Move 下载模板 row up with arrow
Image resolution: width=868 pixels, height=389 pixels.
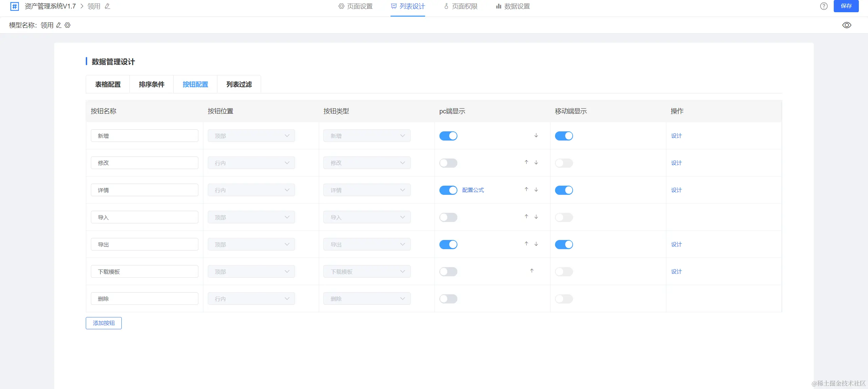(x=532, y=271)
